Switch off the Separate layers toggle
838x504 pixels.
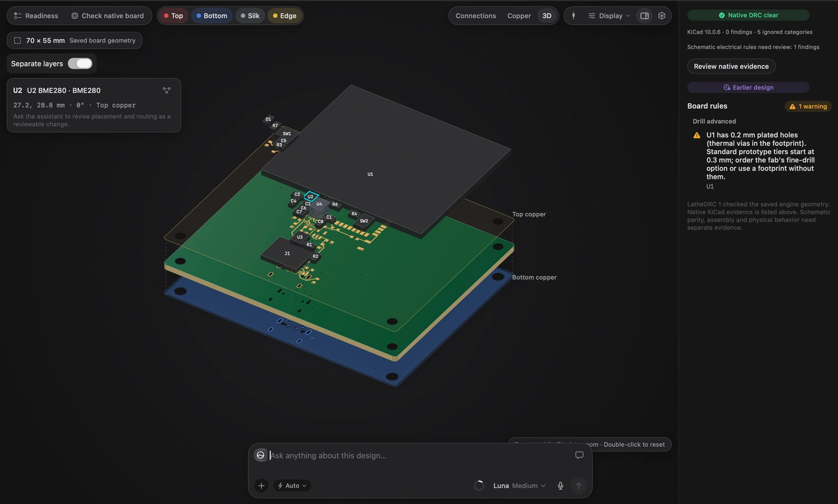[80, 63]
